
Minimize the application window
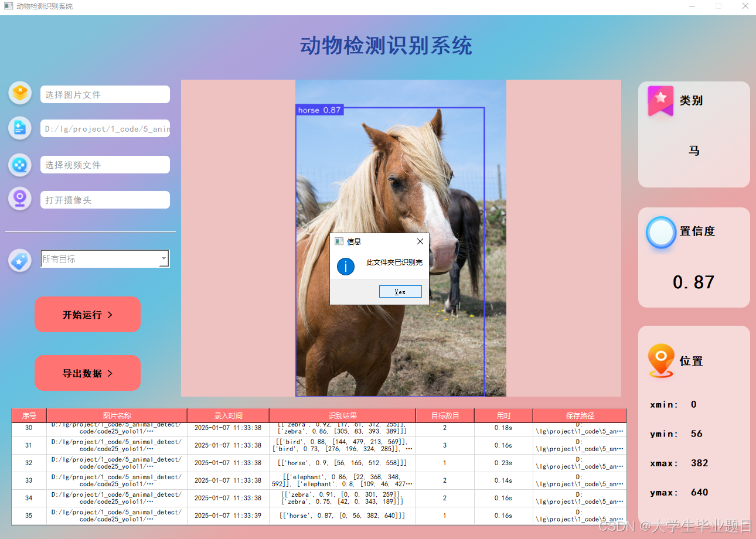(x=692, y=6)
